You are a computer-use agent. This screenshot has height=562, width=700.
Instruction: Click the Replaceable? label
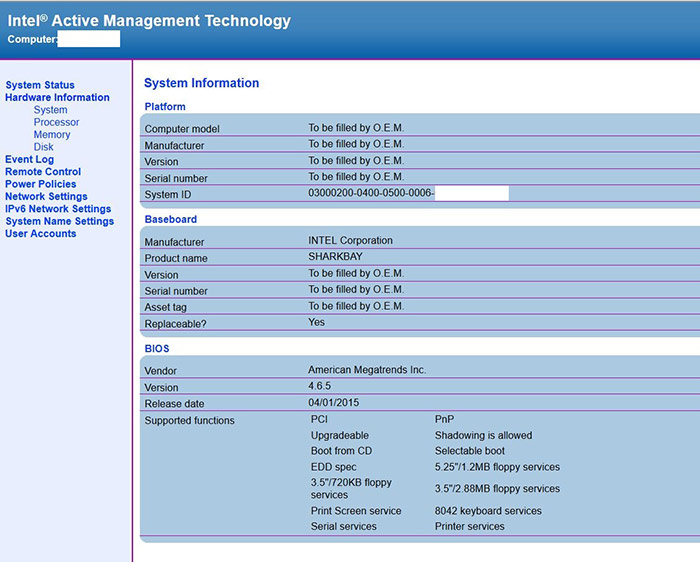tap(175, 324)
